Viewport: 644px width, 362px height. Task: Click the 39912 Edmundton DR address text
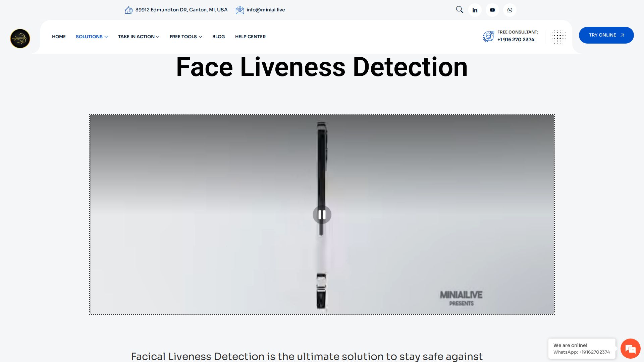[181, 10]
